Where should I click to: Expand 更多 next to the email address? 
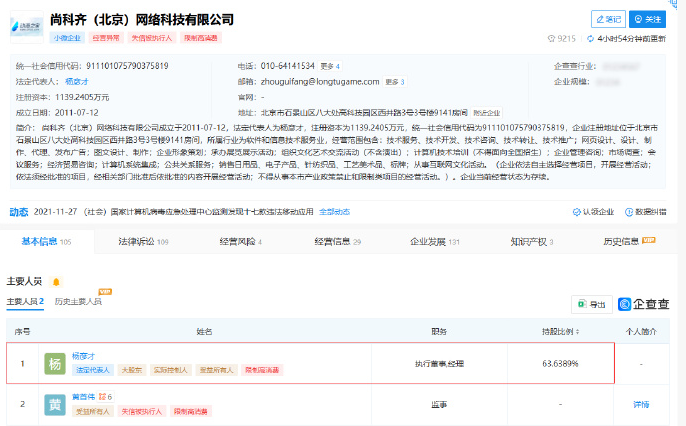coord(394,81)
